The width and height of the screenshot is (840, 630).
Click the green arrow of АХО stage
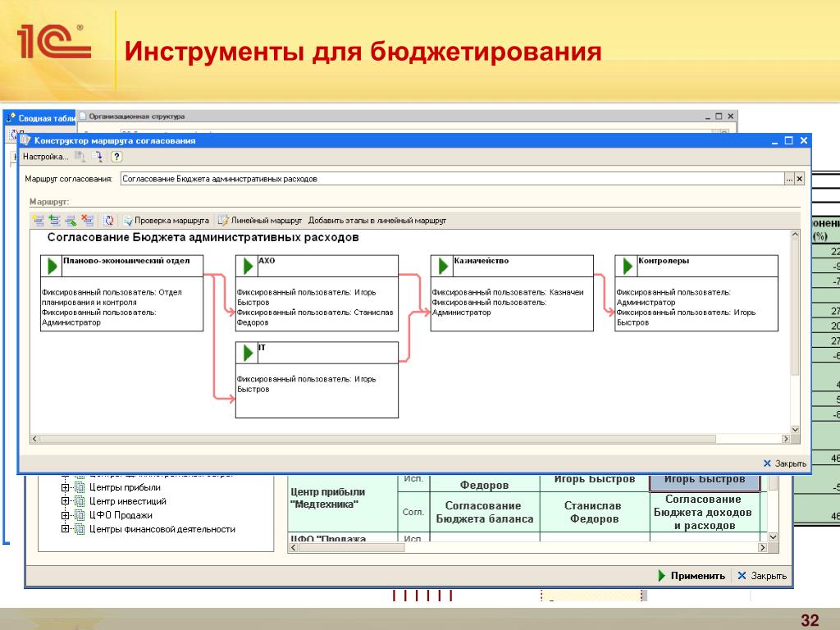(x=248, y=266)
